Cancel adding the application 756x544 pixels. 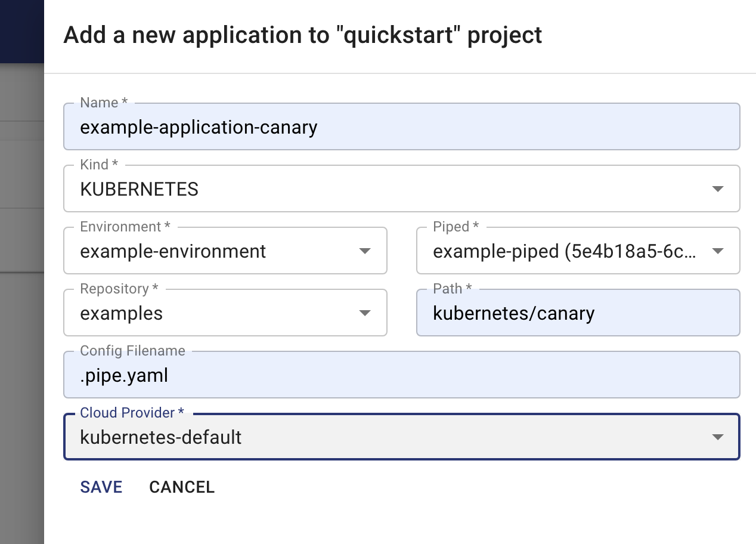pyautogui.click(x=182, y=487)
